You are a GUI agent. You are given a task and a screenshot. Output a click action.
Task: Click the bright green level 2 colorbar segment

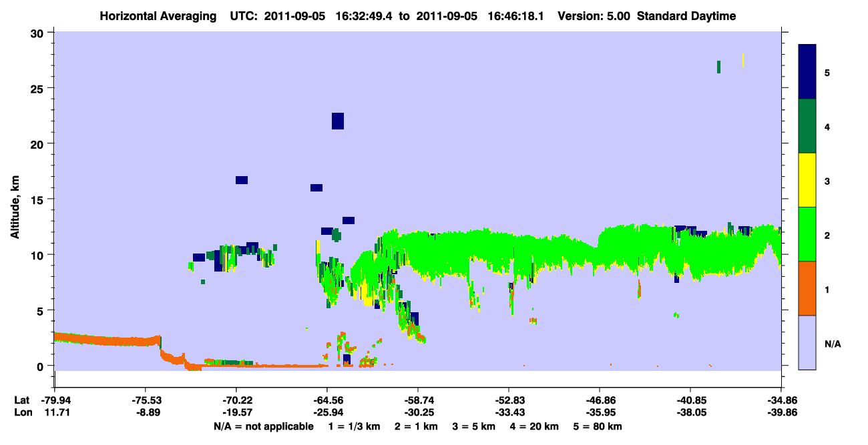(x=807, y=234)
